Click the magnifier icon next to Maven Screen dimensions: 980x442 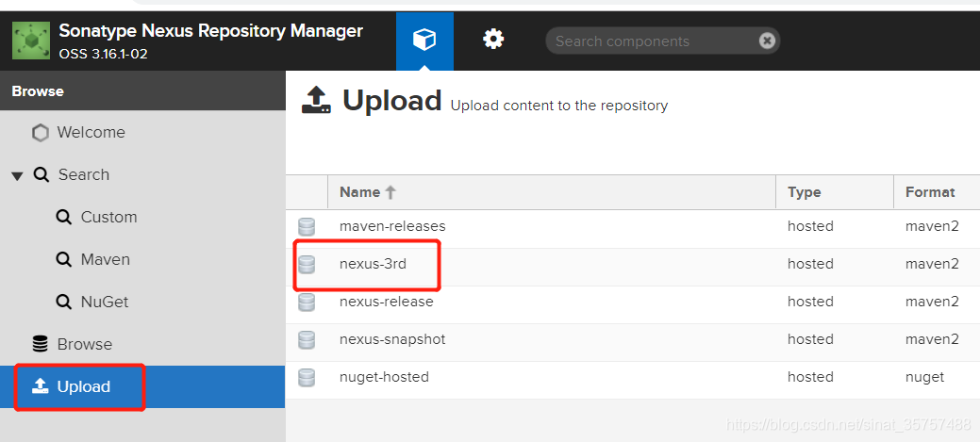point(63,260)
